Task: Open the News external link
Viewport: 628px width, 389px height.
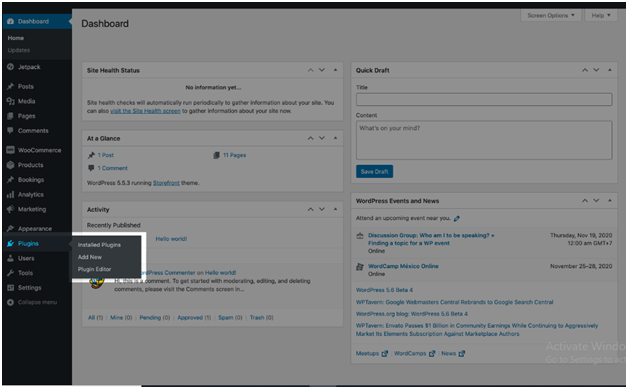Action: click(453, 353)
